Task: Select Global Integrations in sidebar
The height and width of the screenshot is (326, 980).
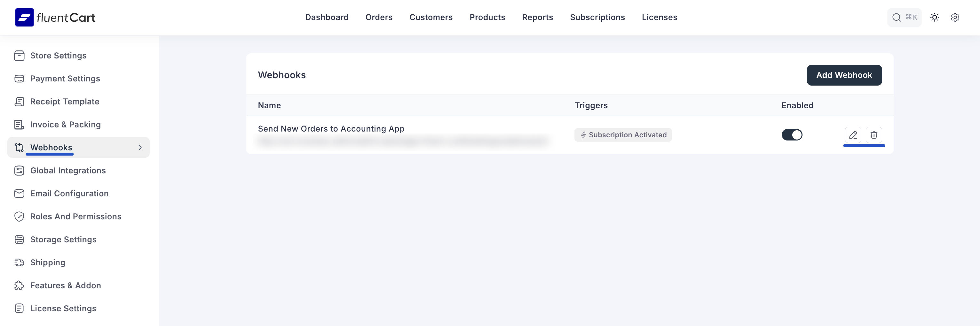Action: point(68,171)
